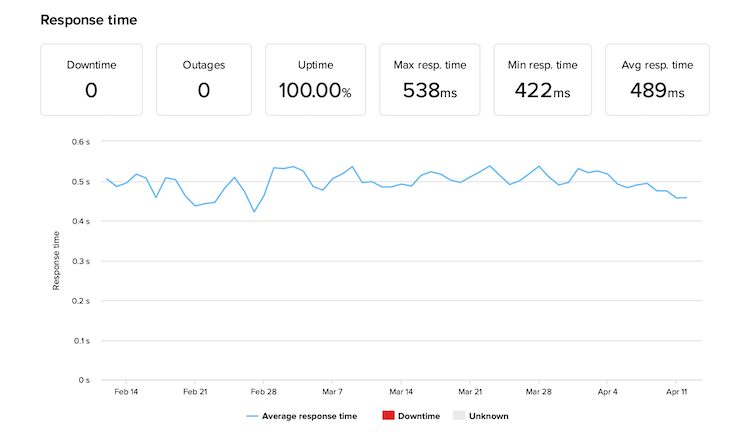This screenshot has width=750, height=432.
Task: Click the Feb 14 date axis label
Action: 126,392
